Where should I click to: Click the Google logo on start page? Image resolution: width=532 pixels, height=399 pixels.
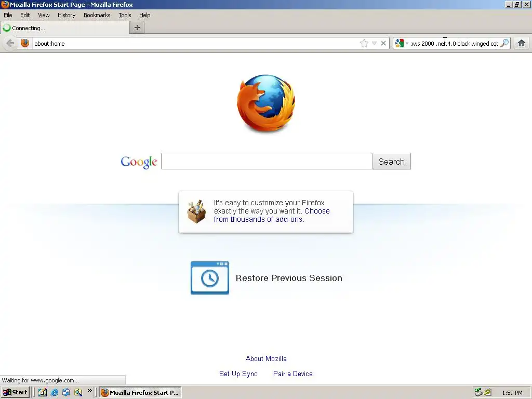[139, 162]
